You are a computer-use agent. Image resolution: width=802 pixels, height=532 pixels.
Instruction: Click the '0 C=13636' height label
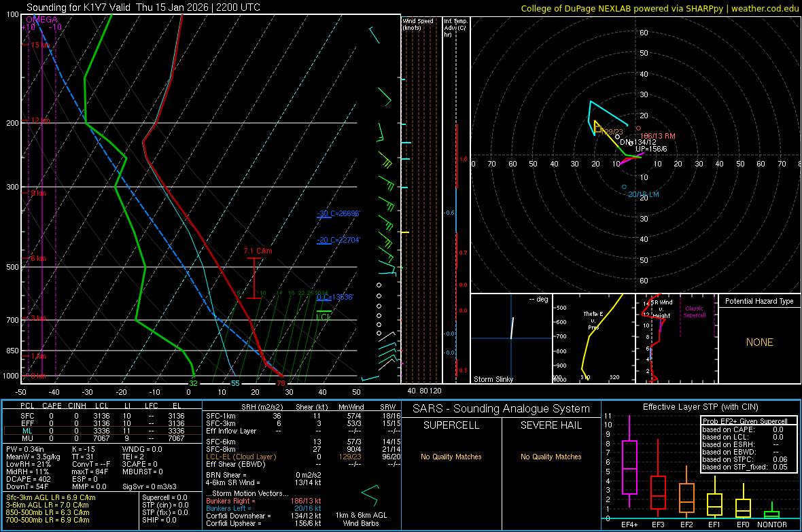335,297
